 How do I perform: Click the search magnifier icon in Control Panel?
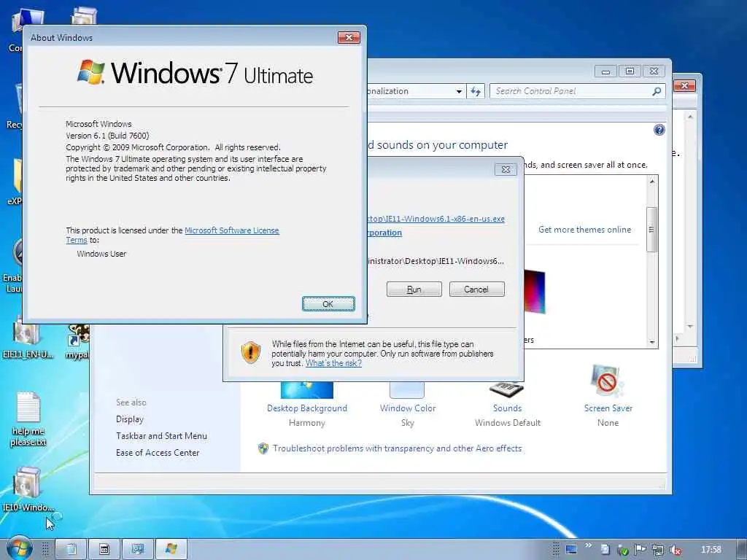point(657,91)
